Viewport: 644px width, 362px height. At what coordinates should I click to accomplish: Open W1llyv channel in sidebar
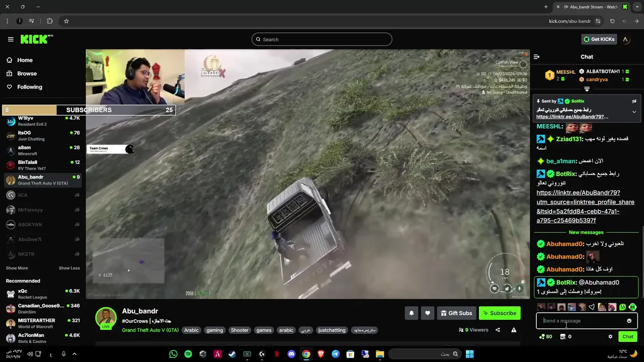point(43,121)
